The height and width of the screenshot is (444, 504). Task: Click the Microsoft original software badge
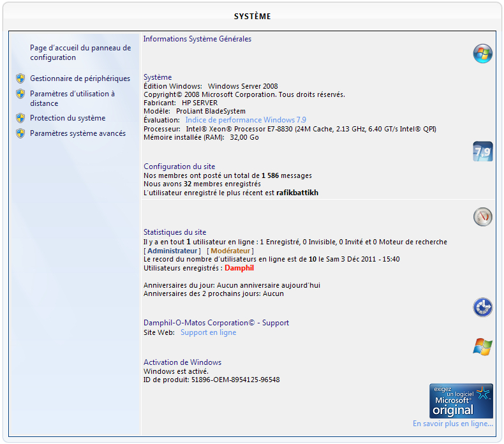pos(461,401)
